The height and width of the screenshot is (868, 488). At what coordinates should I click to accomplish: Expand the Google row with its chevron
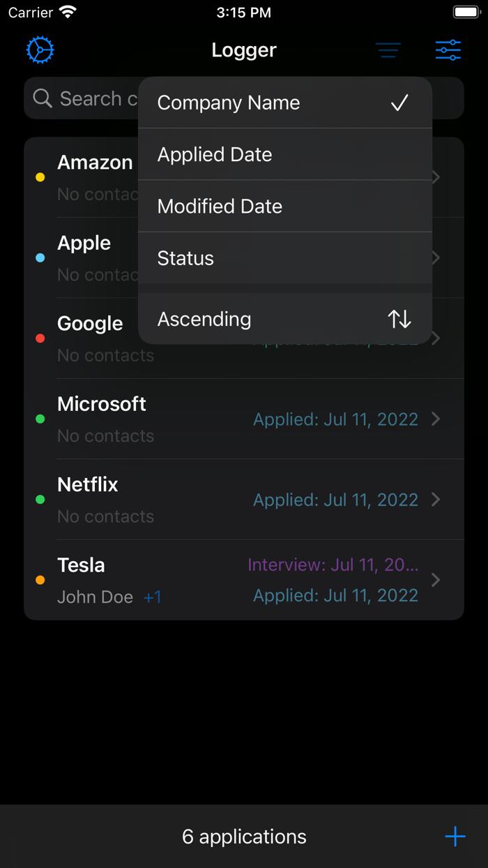tap(436, 338)
